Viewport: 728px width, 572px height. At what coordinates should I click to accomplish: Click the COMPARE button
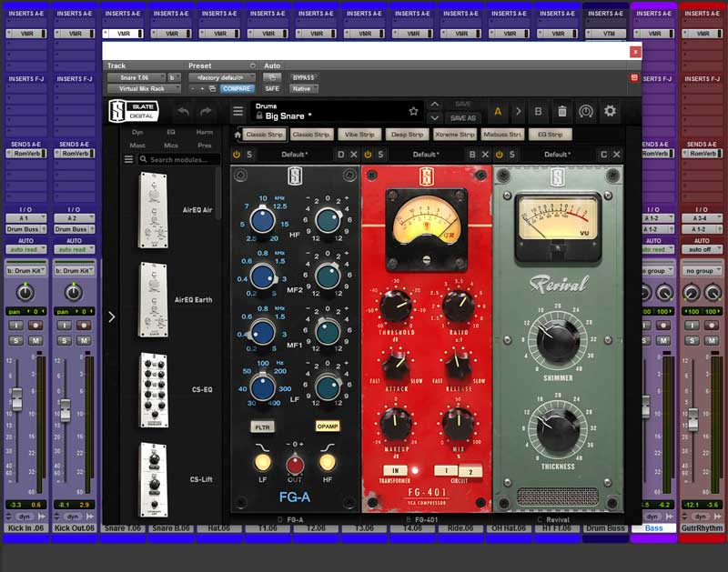[x=237, y=88]
